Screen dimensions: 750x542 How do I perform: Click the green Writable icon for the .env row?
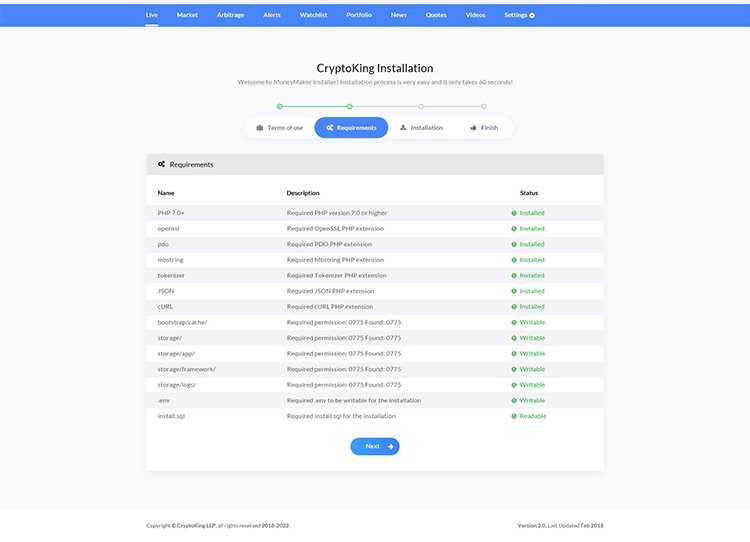(x=514, y=400)
